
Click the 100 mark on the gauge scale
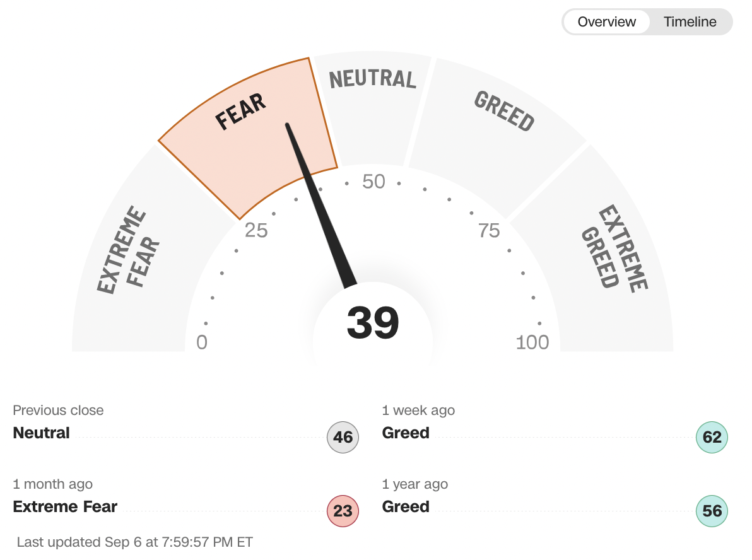[532, 342]
